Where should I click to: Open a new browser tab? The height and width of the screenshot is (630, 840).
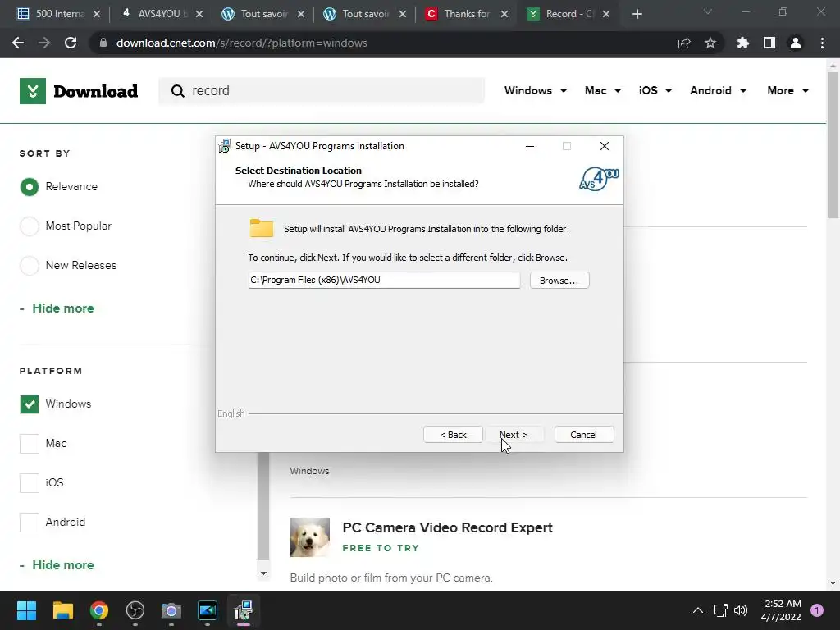pos(637,14)
